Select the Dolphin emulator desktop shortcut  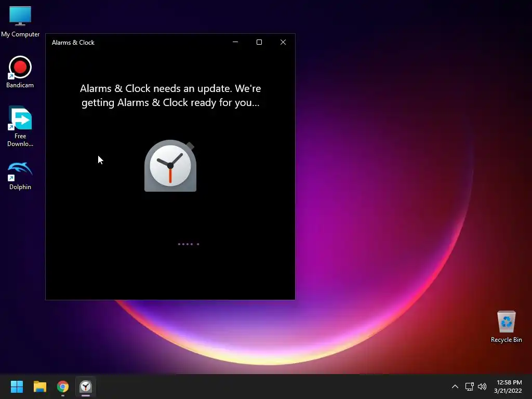click(x=20, y=176)
